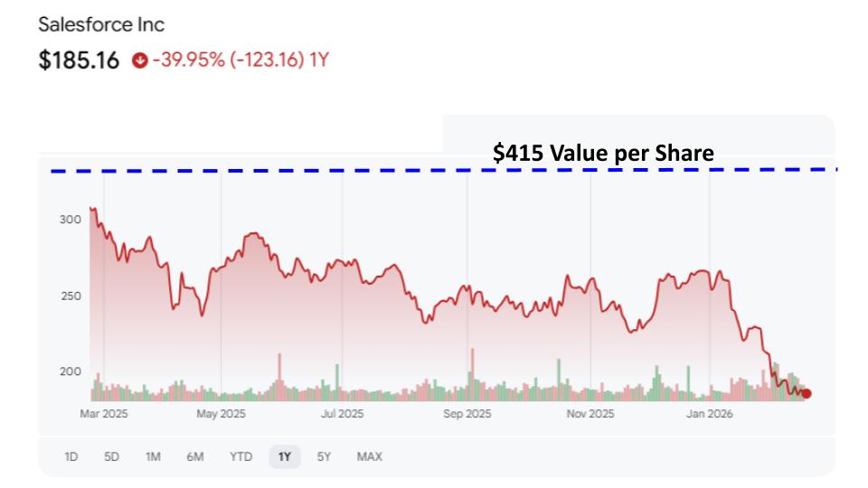Image resolution: width=868 pixels, height=488 pixels.
Task: Choose the 1M range tab
Action: tap(153, 456)
